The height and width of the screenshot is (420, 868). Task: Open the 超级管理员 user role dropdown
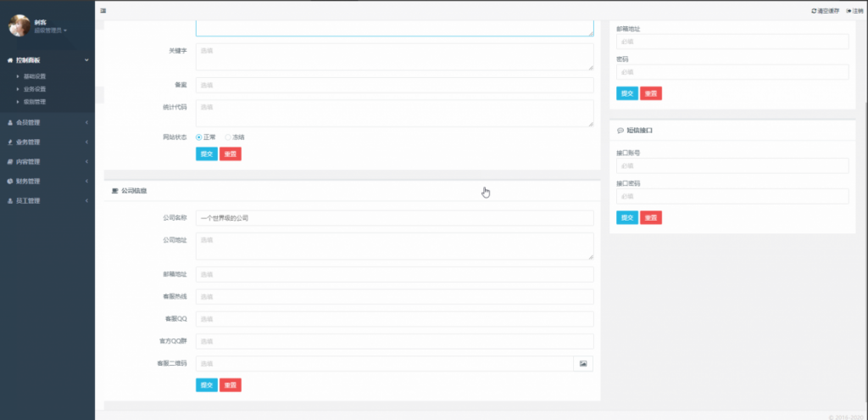51,31
